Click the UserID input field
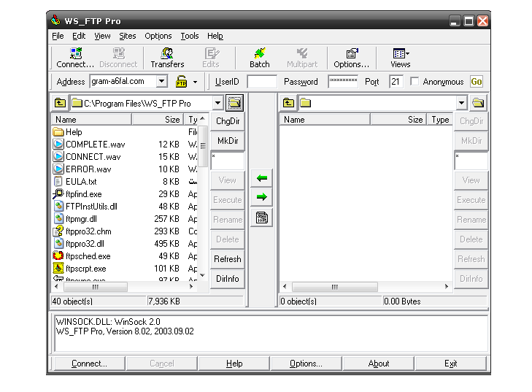Viewport: 532px width, 392px height. 261,82
